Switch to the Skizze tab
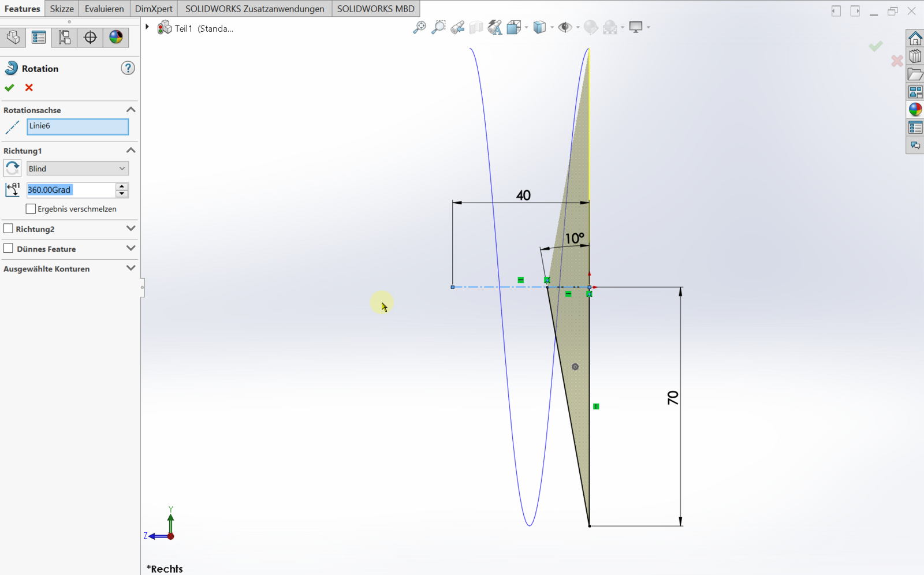Image resolution: width=924 pixels, height=575 pixels. (62, 9)
